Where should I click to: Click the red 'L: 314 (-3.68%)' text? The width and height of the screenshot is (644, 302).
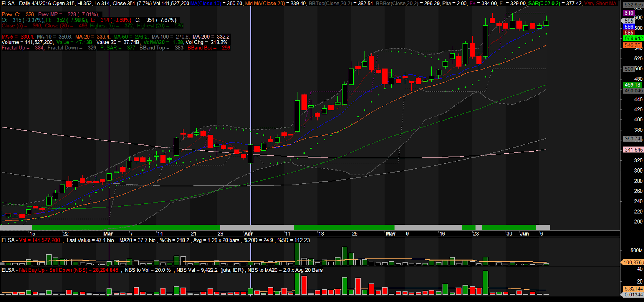pyautogui.click(x=111, y=20)
